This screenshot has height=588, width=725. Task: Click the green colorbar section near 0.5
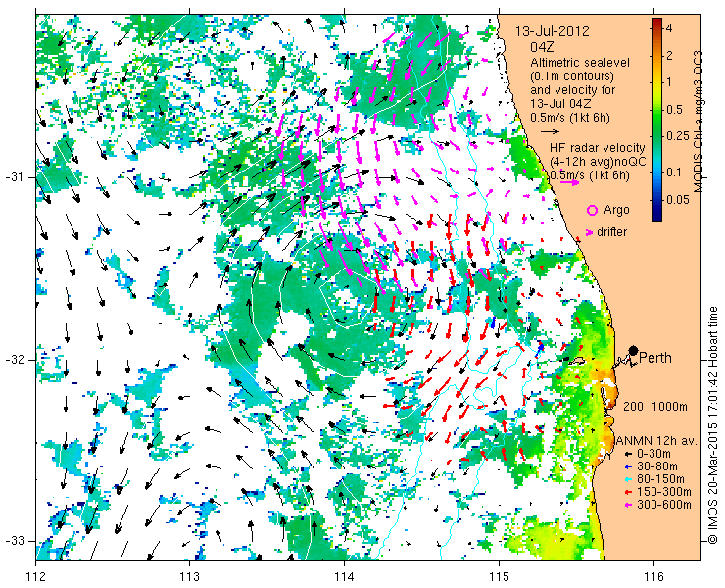coord(657,110)
